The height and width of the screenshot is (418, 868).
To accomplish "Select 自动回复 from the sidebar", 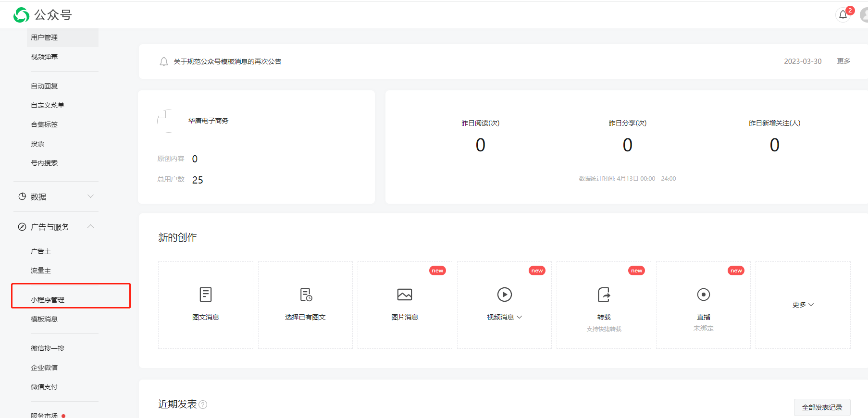I will [44, 86].
